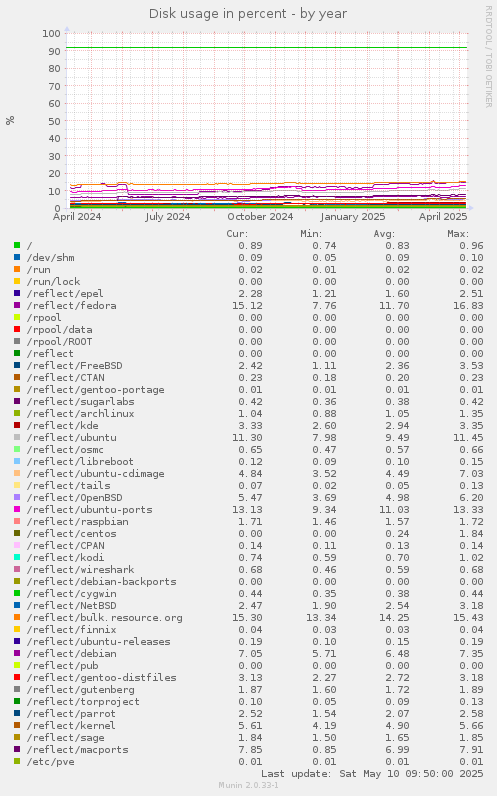
Task: Select the /reflect/ubuntu gray legend swatch
Action: click(x=17, y=437)
